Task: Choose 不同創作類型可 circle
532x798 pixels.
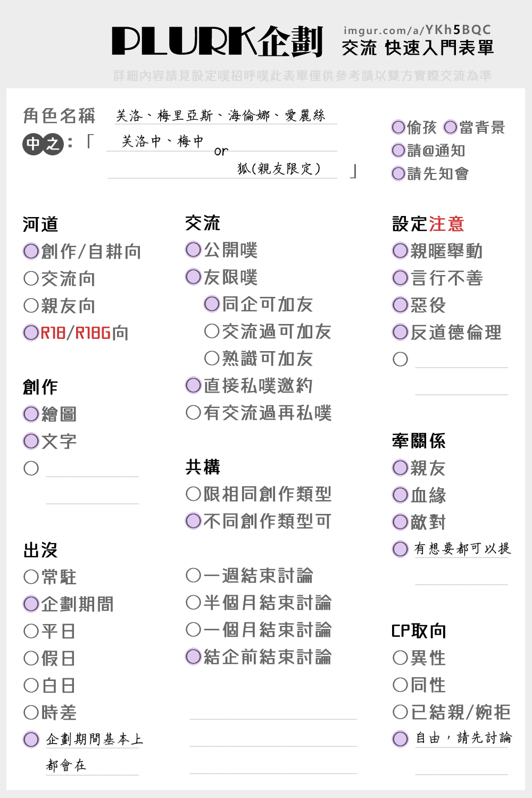Action: tap(194, 521)
